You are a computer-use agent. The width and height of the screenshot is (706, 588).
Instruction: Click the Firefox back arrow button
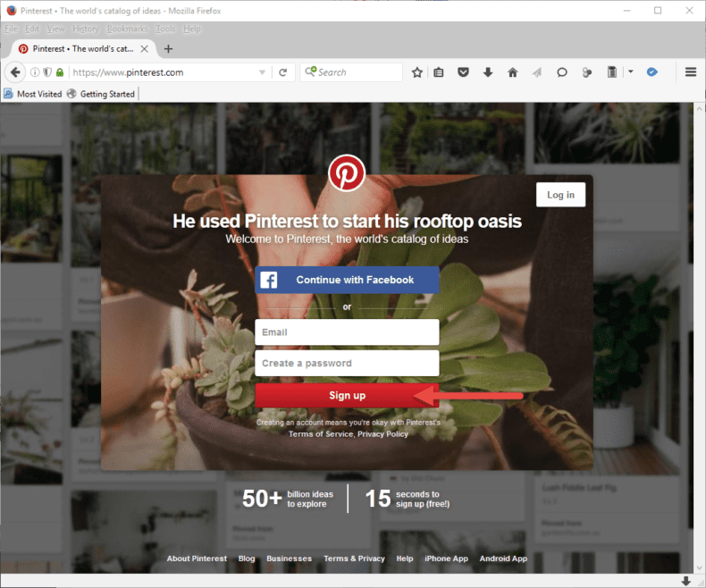pos(15,72)
